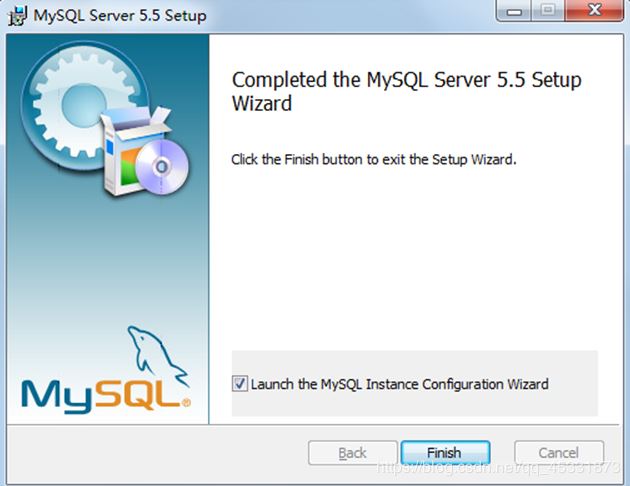Cancel the setup wizard

(x=558, y=453)
